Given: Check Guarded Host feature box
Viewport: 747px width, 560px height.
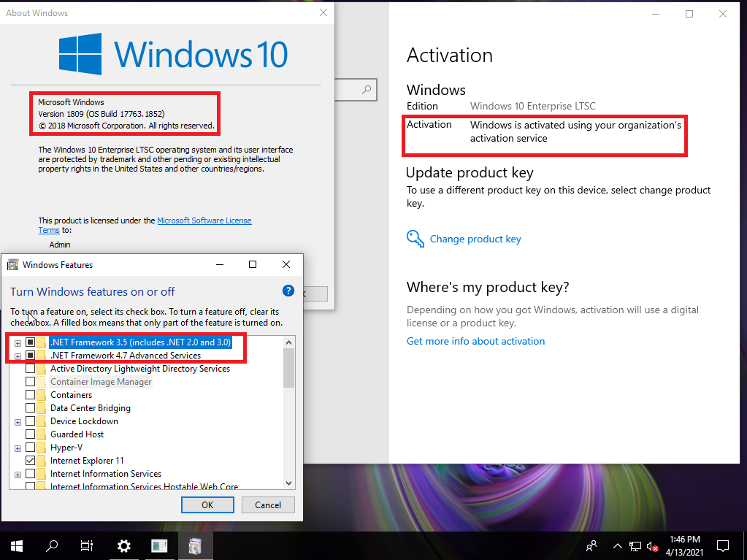Looking at the screenshot, I should (30, 434).
